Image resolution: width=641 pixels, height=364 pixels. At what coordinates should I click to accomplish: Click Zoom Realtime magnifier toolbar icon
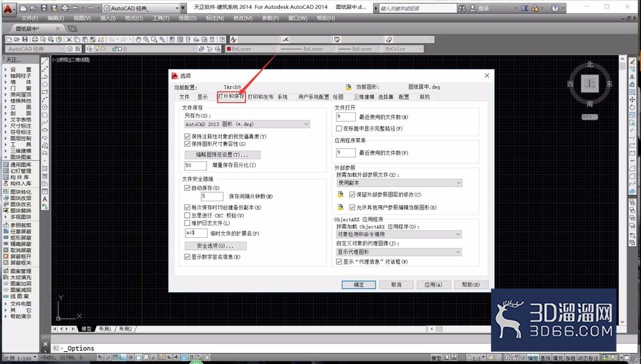[x=146, y=40]
